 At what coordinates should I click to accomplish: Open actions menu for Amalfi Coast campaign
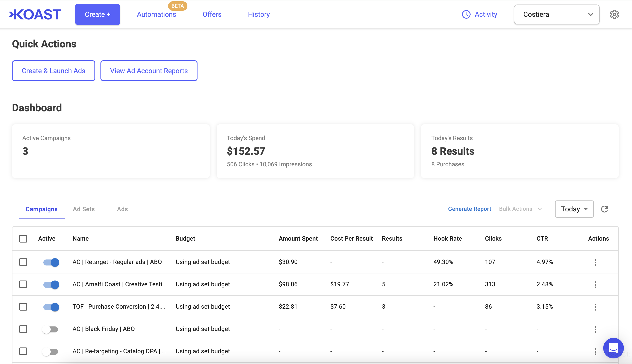tap(595, 285)
